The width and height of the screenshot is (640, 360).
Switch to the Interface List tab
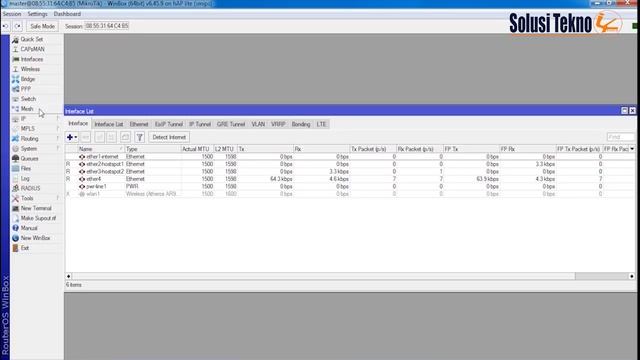tap(109, 124)
